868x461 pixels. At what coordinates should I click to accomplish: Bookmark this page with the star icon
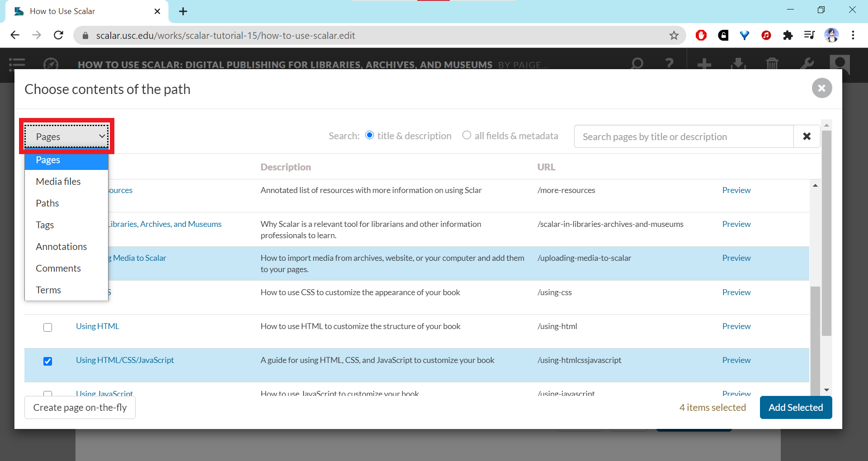(x=674, y=35)
